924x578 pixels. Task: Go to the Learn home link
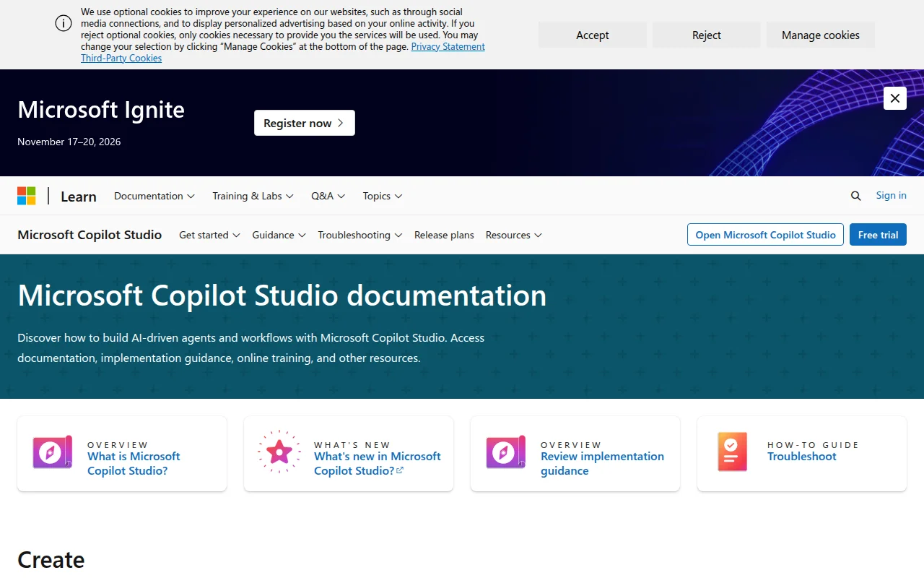point(79,197)
